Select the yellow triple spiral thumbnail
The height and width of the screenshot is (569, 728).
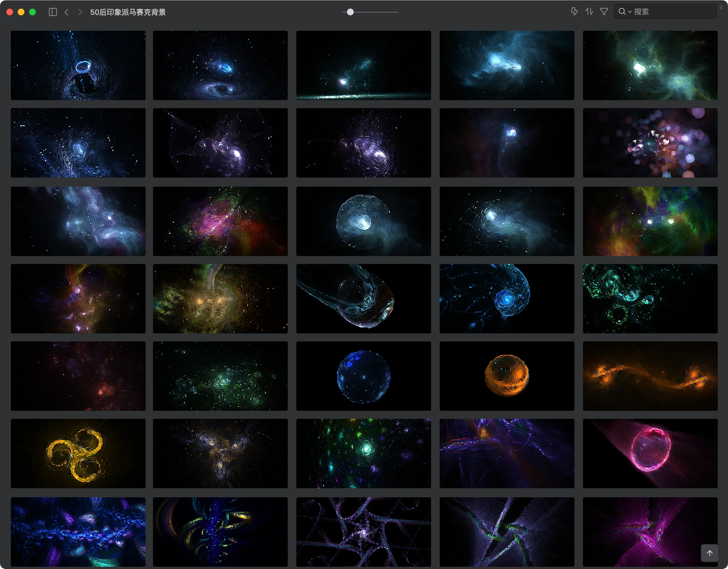point(78,453)
